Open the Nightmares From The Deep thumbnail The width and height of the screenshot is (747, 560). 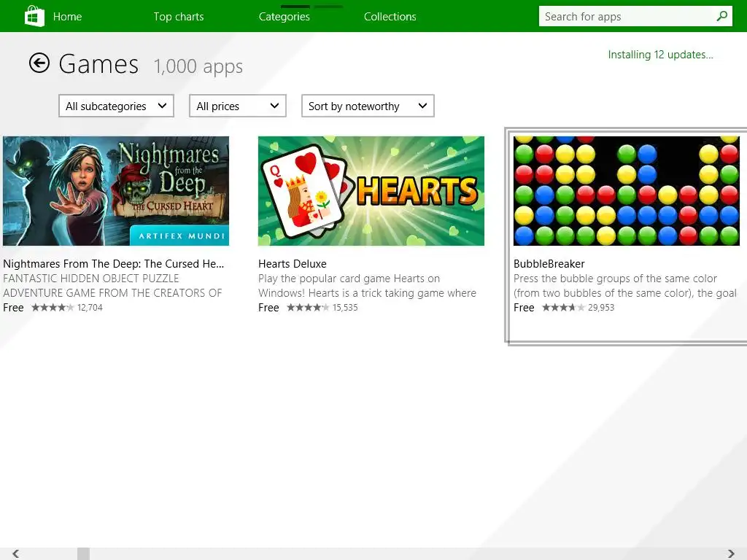point(116,191)
